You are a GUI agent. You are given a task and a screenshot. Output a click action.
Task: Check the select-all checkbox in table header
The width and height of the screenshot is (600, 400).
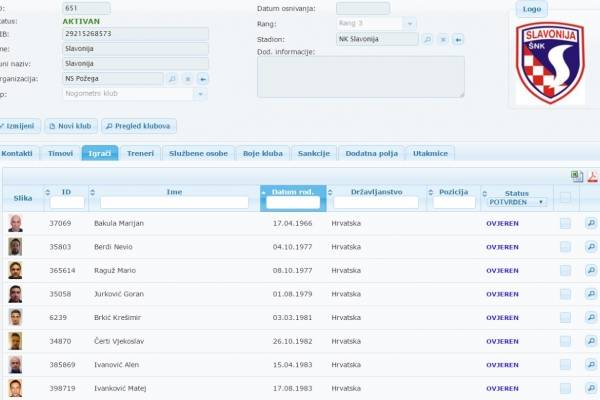pos(565,197)
